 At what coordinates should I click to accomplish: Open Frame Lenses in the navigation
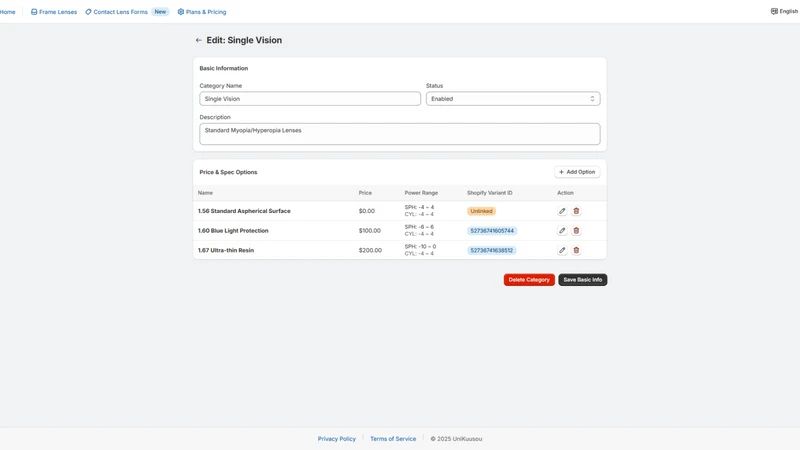point(54,12)
